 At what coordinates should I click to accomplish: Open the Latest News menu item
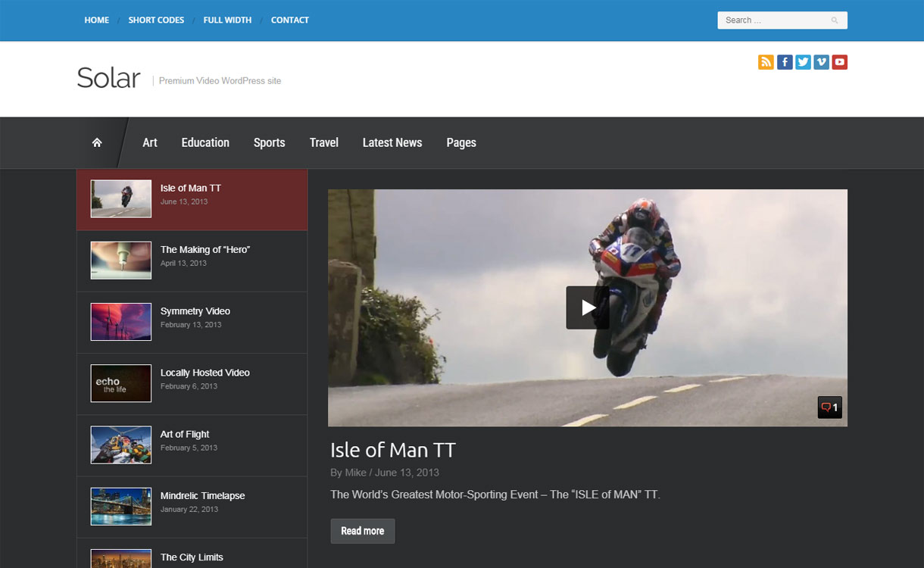tap(392, 142)
